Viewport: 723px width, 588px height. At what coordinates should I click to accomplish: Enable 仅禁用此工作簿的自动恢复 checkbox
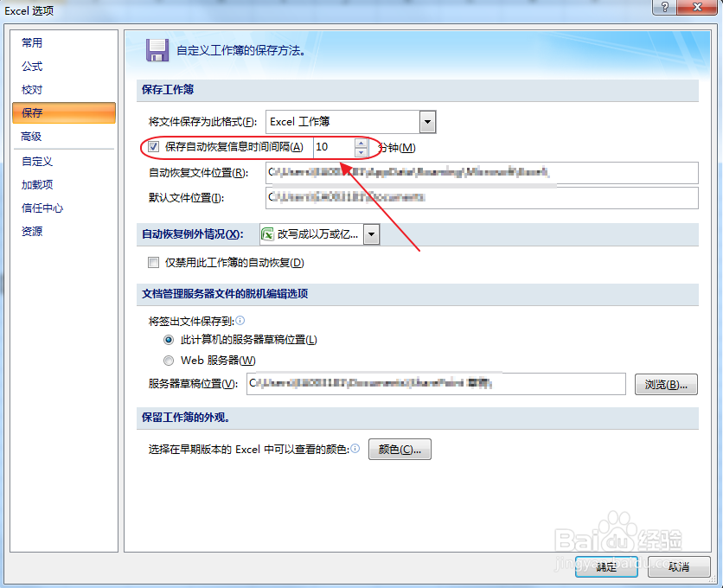point(153,262)
